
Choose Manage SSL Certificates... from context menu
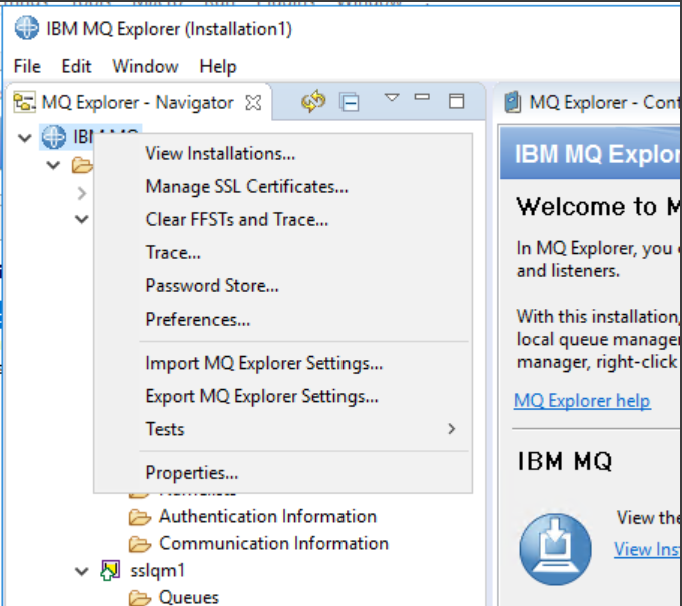click(x=283, y=187)
